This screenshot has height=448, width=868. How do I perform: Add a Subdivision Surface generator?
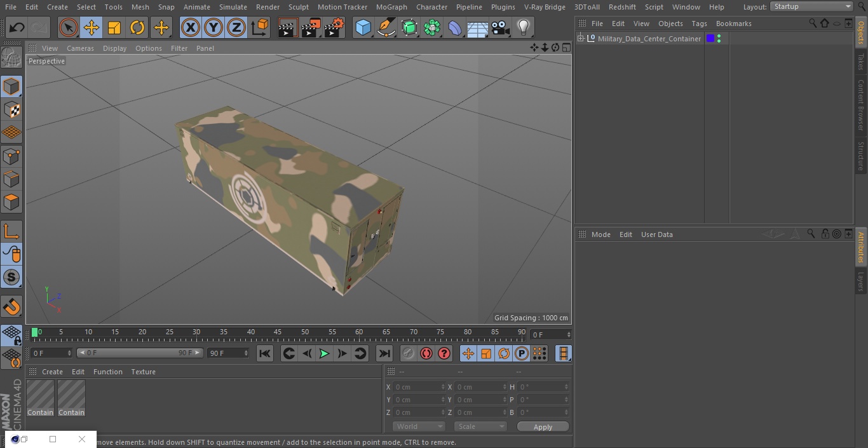(x=409, y=28)
